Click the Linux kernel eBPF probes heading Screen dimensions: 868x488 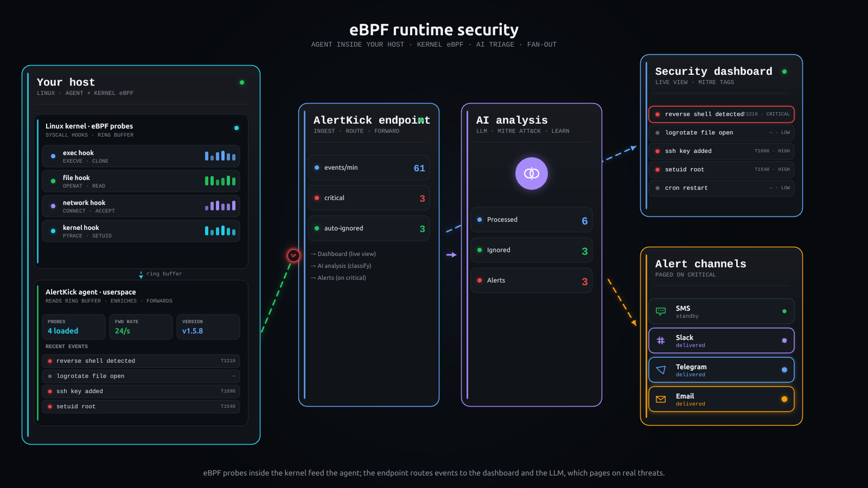[x=89, y=126]
